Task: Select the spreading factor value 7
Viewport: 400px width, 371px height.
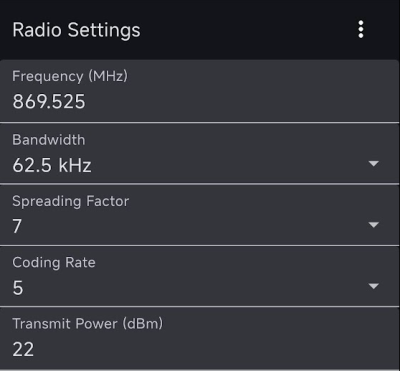Action: click(x=17, y=226)
